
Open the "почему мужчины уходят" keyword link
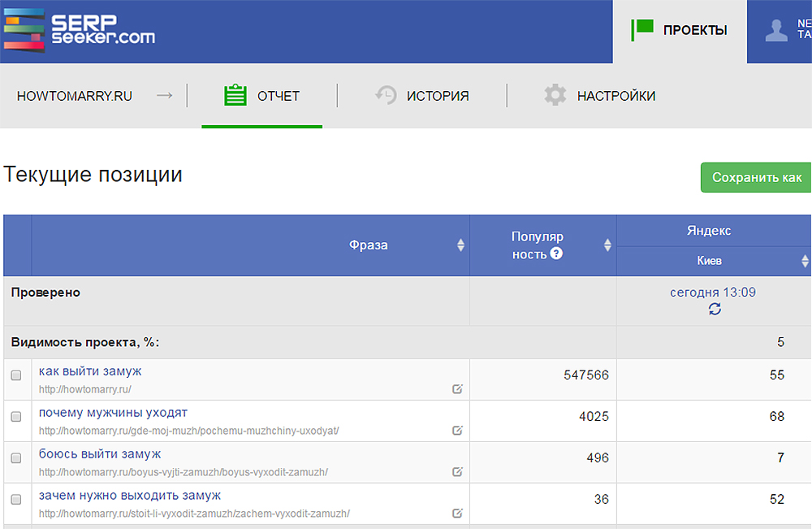coord(115,413)
